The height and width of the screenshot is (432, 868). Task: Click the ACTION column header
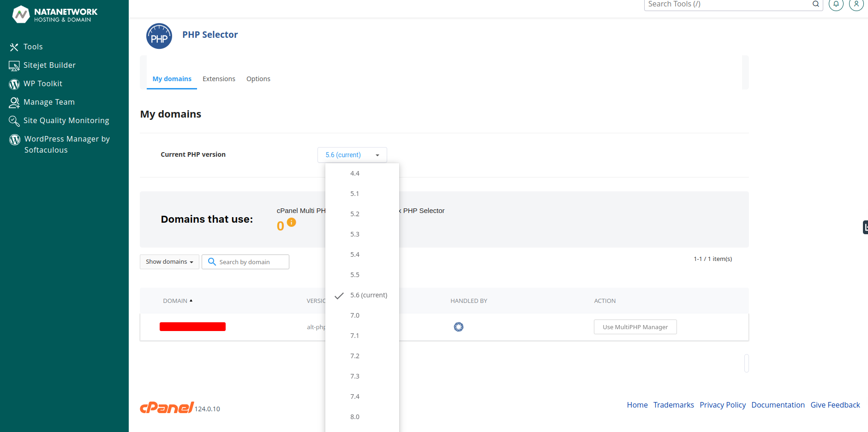(x=605, y=301)
